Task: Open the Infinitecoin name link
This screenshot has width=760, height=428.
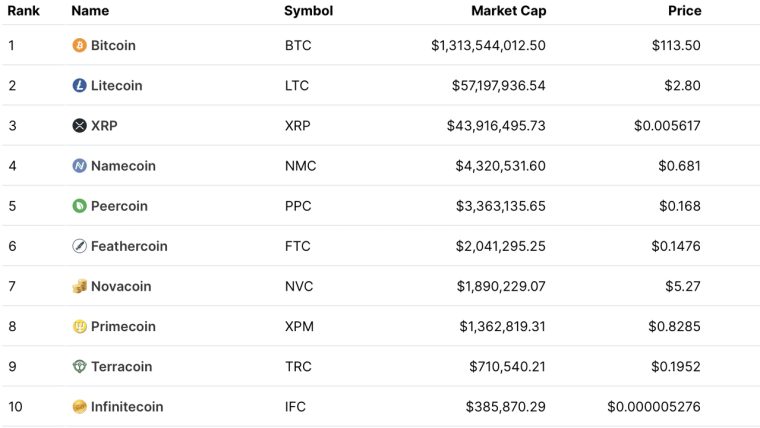Action: click(127, 407)
